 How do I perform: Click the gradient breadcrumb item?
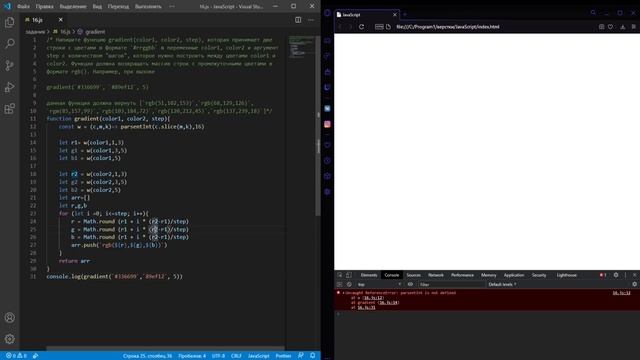coord(91,31)
